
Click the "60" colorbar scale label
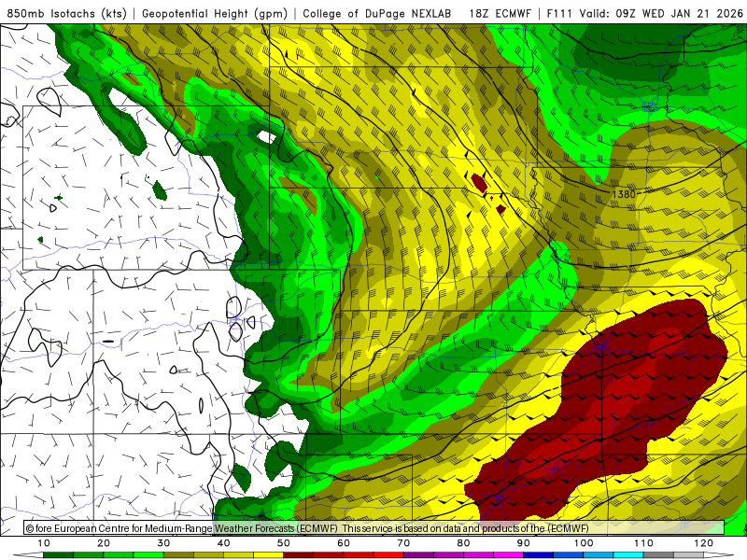tap(344, 543)
